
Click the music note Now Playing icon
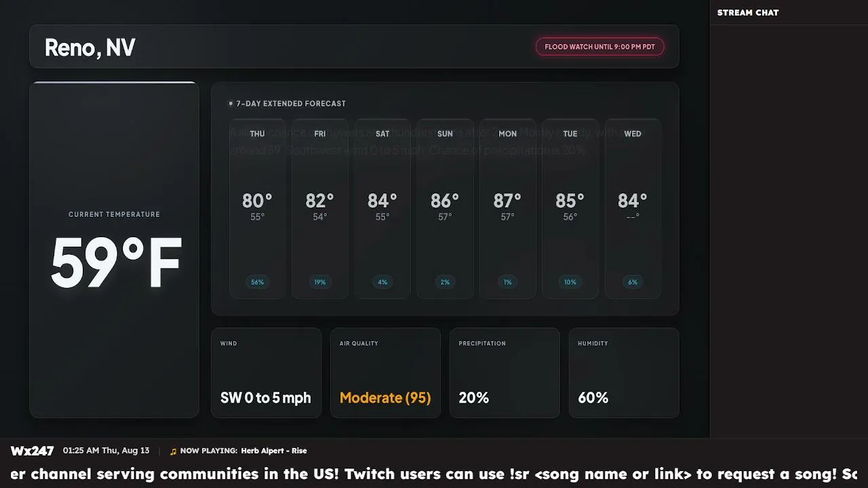tap(173, 451)
